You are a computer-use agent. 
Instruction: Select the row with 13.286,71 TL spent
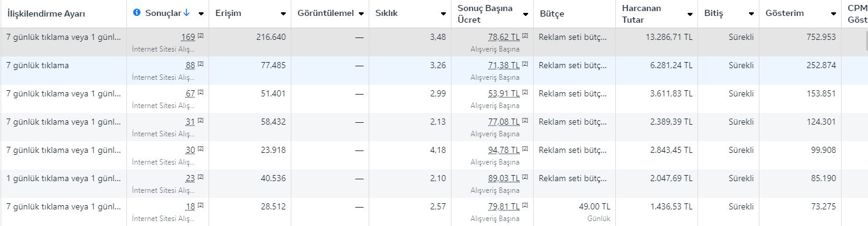coord(434,42)
